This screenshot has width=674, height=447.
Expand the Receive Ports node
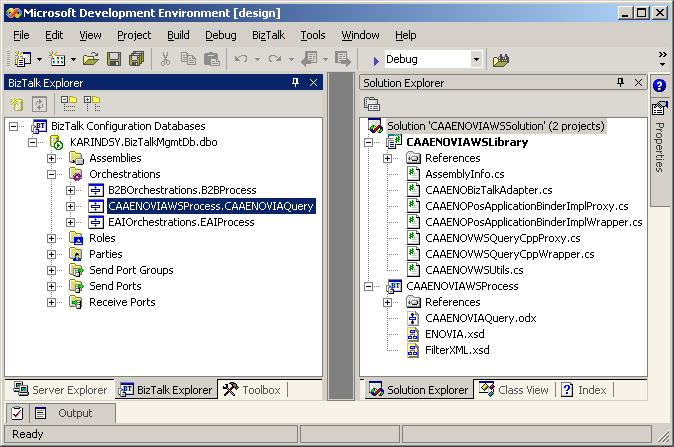tap(52, 302)
